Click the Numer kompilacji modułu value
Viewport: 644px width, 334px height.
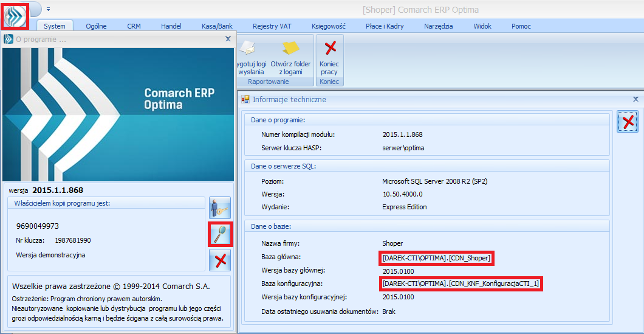(402, 134)
